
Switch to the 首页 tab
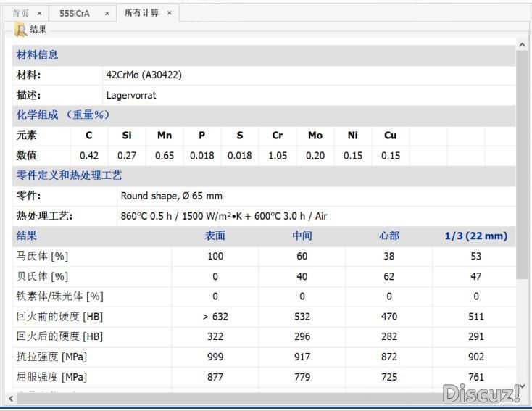21,13
